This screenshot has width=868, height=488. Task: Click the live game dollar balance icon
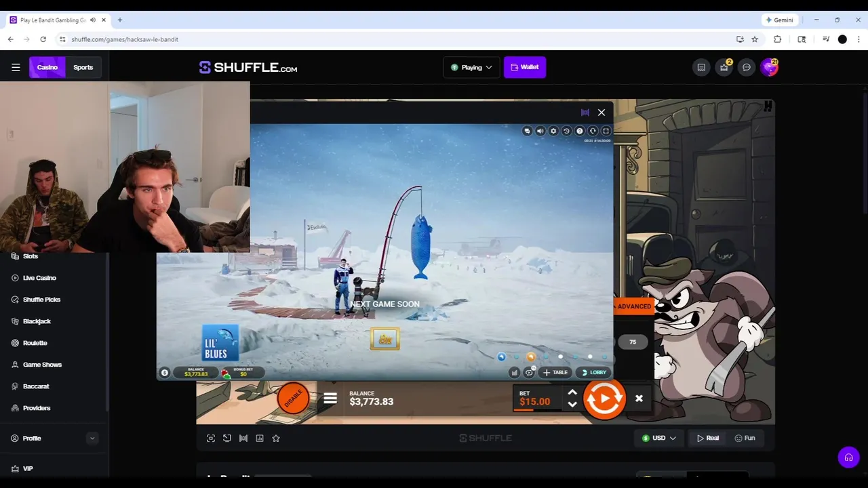(164, 373)
